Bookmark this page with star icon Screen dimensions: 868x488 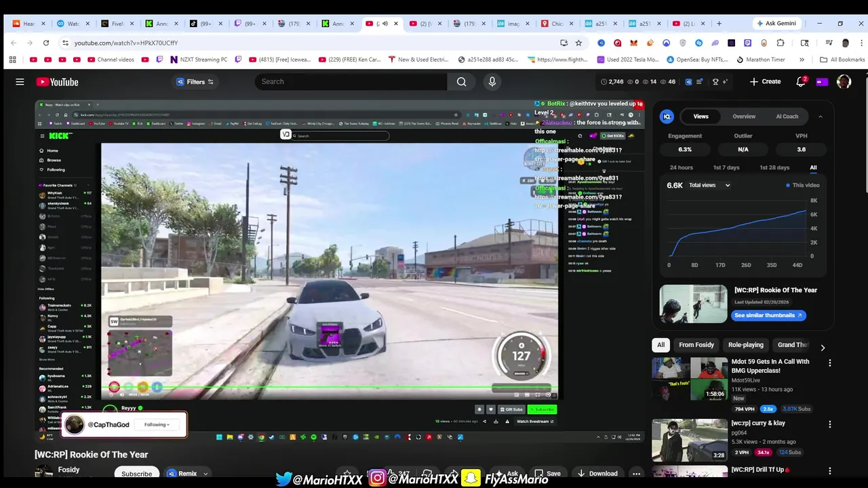(578, 43)
